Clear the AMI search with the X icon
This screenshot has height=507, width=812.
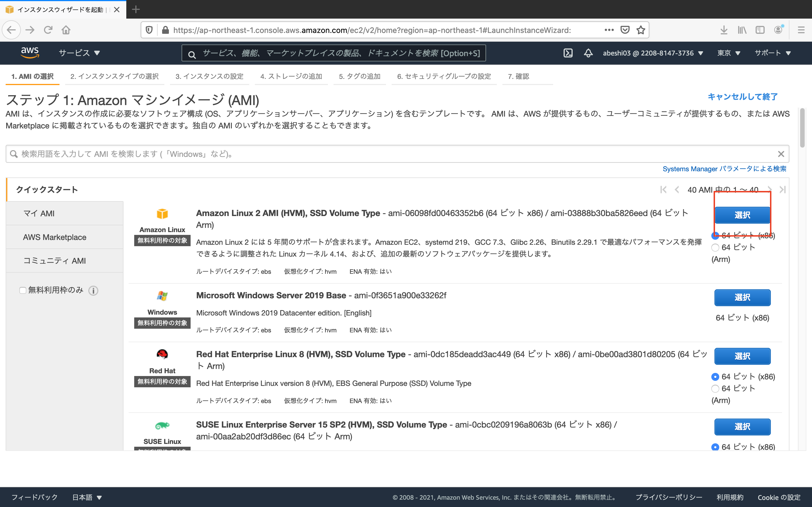[x=782, y=154]
